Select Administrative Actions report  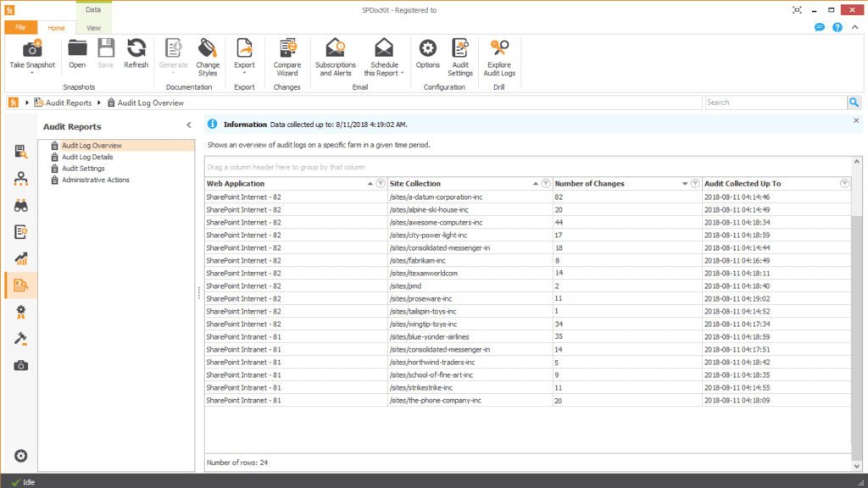coord(95,180)
